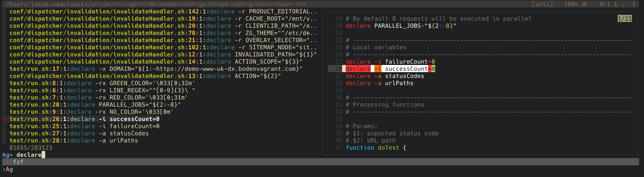
Task: Click the 100% position indicator in statusline
Action: [571, 4]
